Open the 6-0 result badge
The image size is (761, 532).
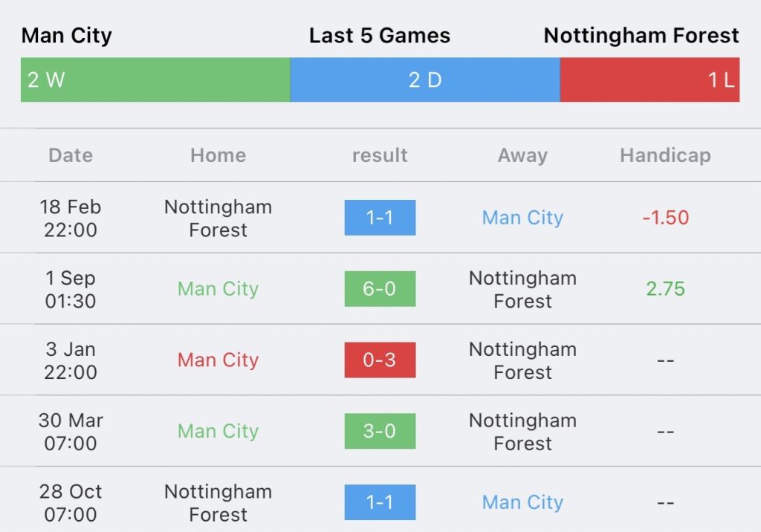pos(380,289)
